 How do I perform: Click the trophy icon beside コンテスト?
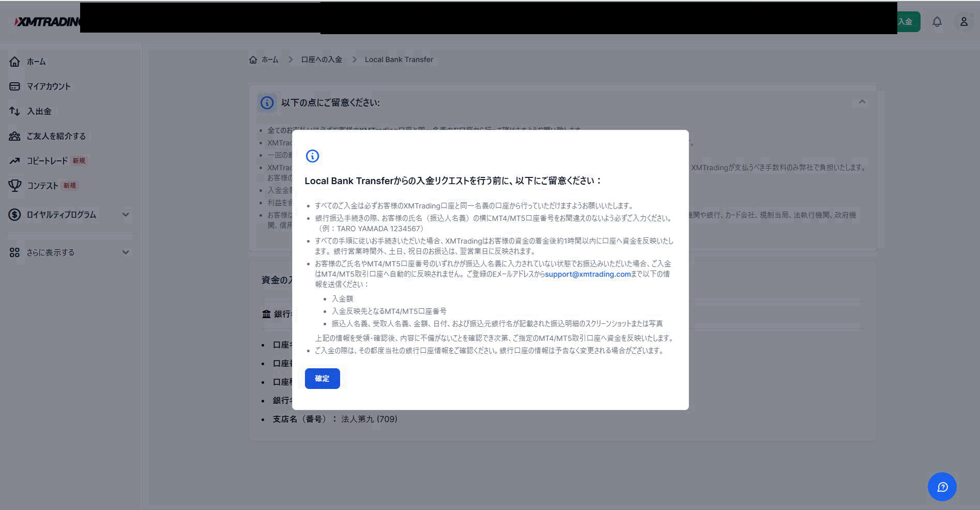click(14, 186)
